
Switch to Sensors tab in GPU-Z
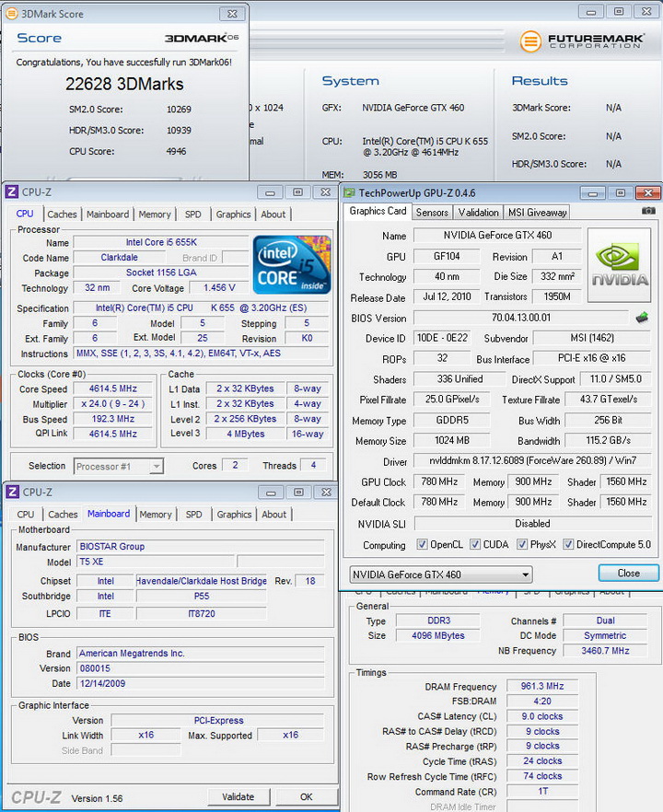pyautogui.click(x=432, y=213)
